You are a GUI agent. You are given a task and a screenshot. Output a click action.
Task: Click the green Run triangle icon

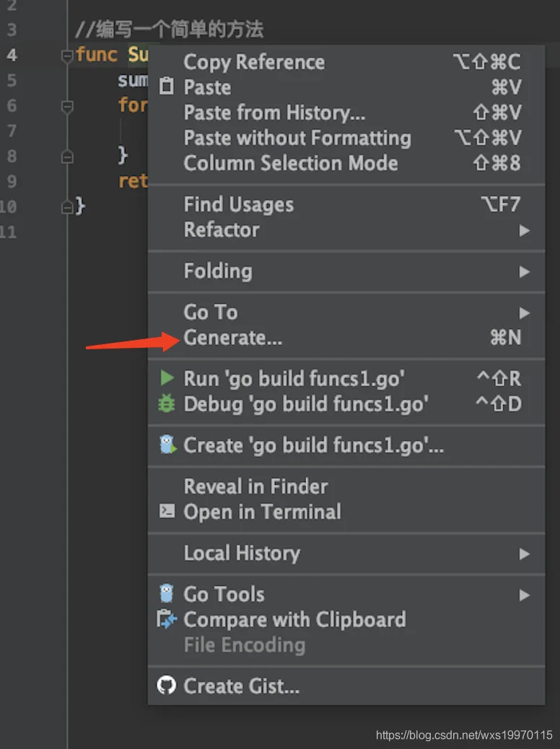pyautogui.click(x=167, y=378)
